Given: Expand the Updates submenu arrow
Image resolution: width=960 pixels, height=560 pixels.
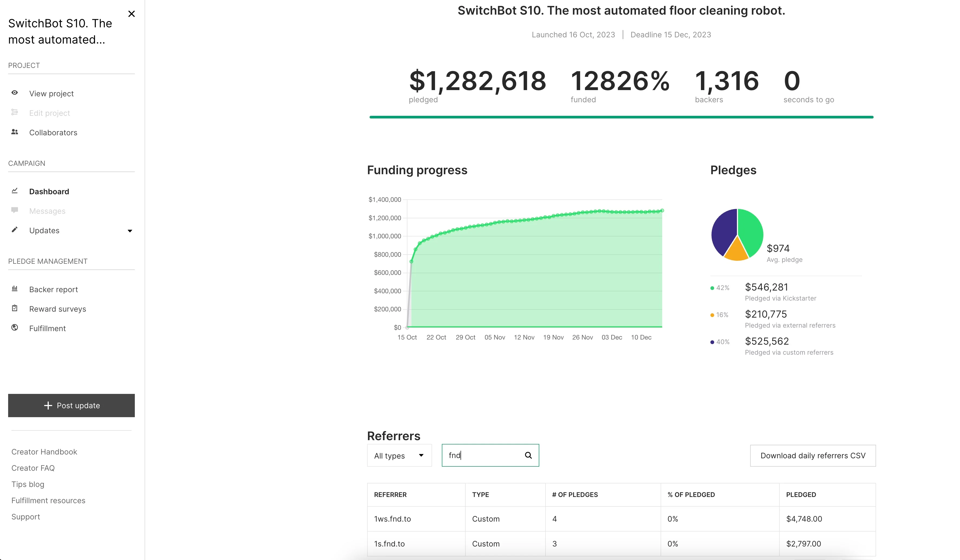Looking at the screenshot, I should click(130, 231).
